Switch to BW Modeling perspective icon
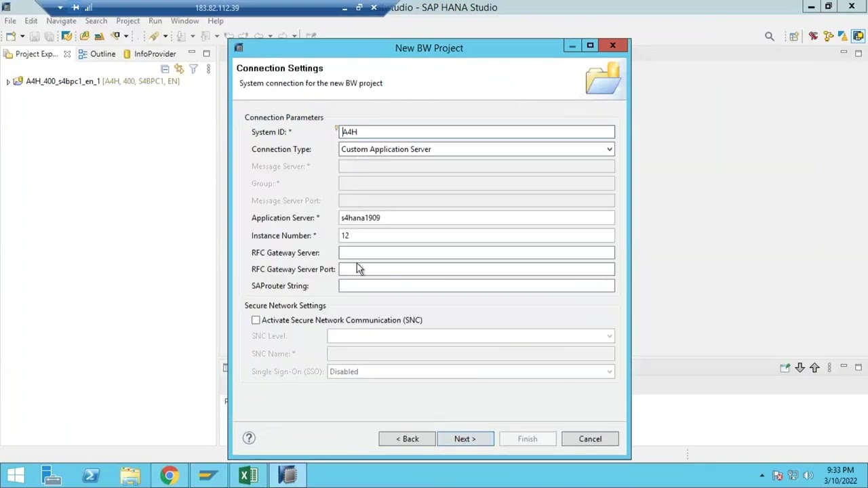The height and width of the screenshot is (488, 868). (859, 36)
